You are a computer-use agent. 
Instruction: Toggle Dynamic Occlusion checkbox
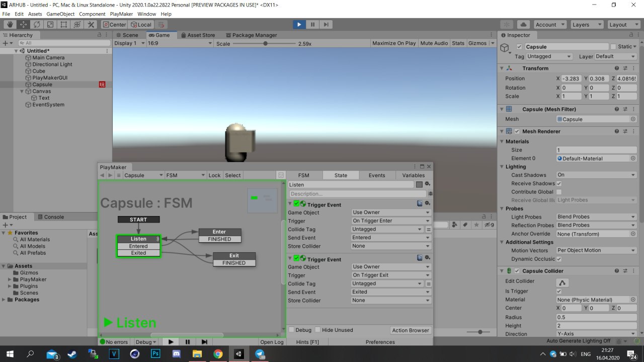coord(559,259)
